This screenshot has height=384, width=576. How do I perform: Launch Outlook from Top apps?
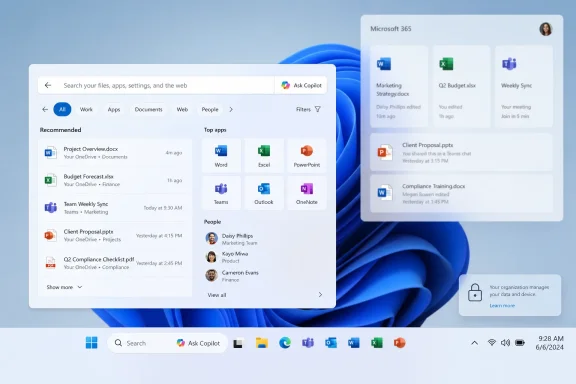point(264,193)
